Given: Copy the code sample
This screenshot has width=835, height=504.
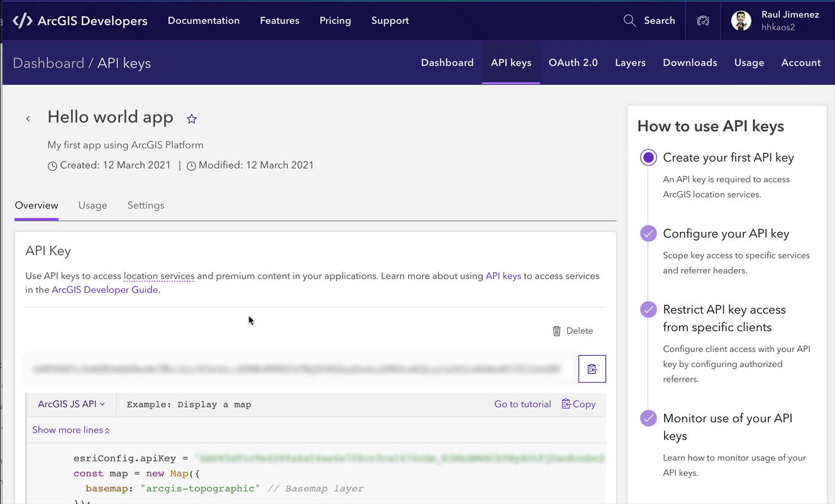Looking at the screenshot, I should pos(578,404).
